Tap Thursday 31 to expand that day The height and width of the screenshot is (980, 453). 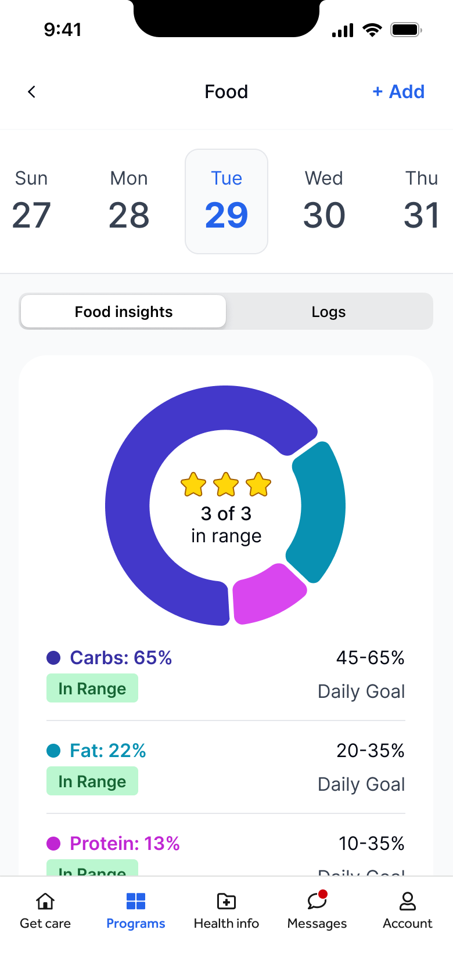[x=422, y=200]
